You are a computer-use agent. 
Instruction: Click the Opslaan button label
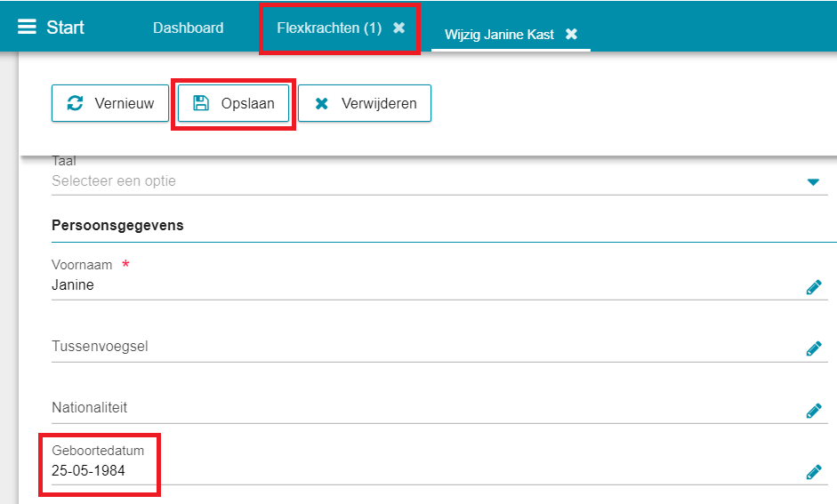(x=247, y=103)
